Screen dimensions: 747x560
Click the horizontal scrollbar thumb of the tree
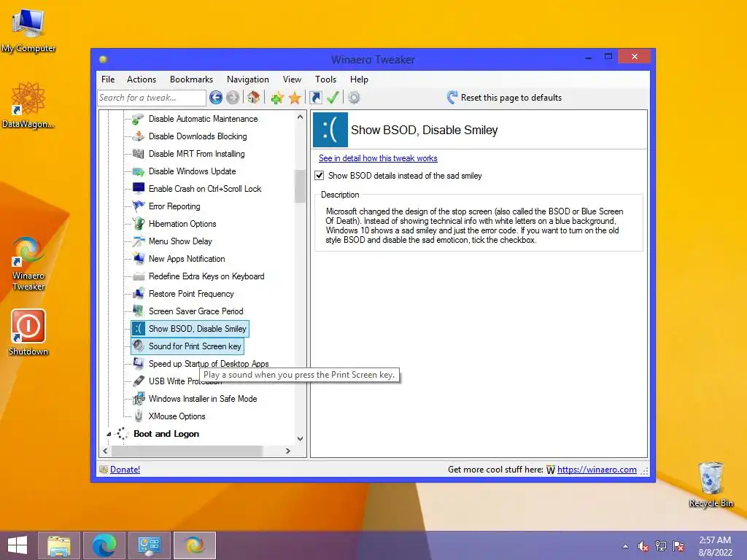[186, 451]
